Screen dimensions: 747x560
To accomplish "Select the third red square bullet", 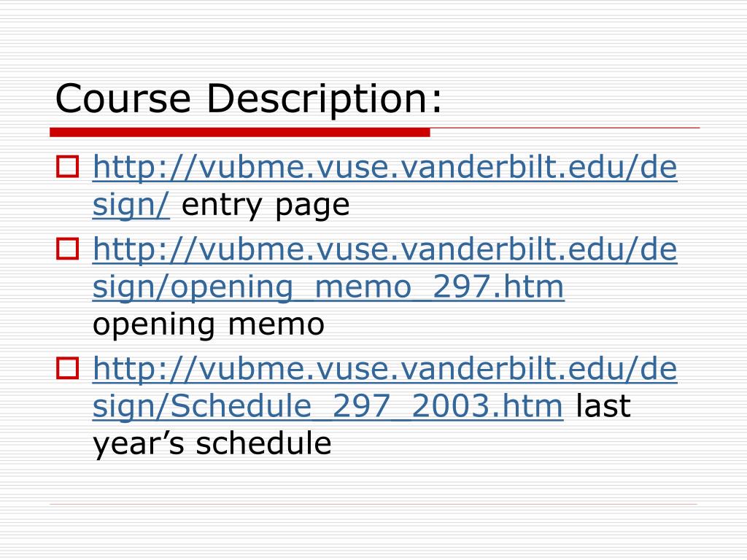I will [68, 368].
